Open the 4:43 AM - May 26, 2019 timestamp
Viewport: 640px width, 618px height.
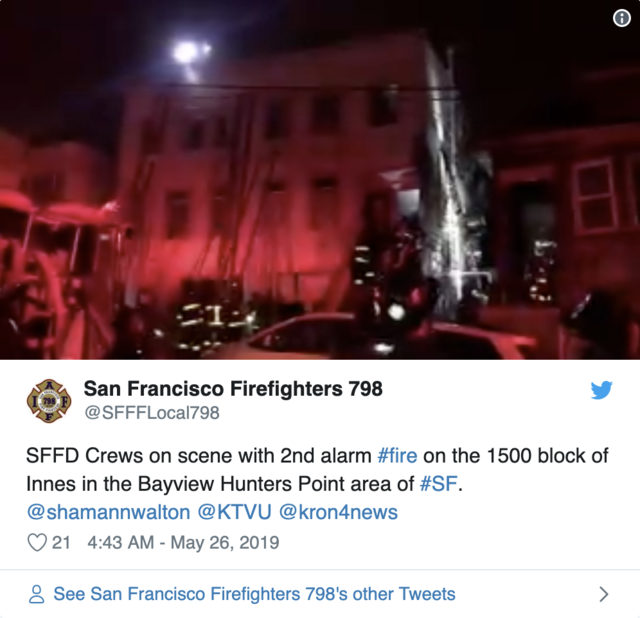pos(183,542)
